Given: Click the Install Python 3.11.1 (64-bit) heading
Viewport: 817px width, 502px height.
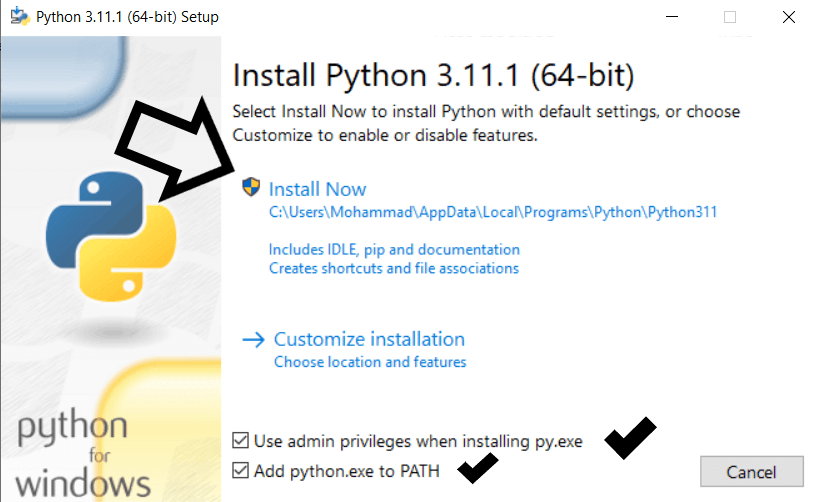Looking at the screenshot, I should [433, 76].
